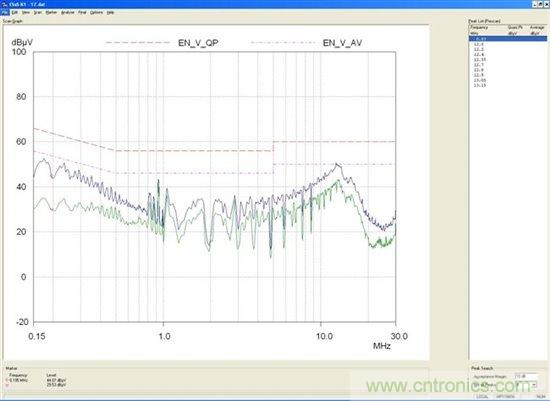Click the application icon in title bar

point(5,4)
